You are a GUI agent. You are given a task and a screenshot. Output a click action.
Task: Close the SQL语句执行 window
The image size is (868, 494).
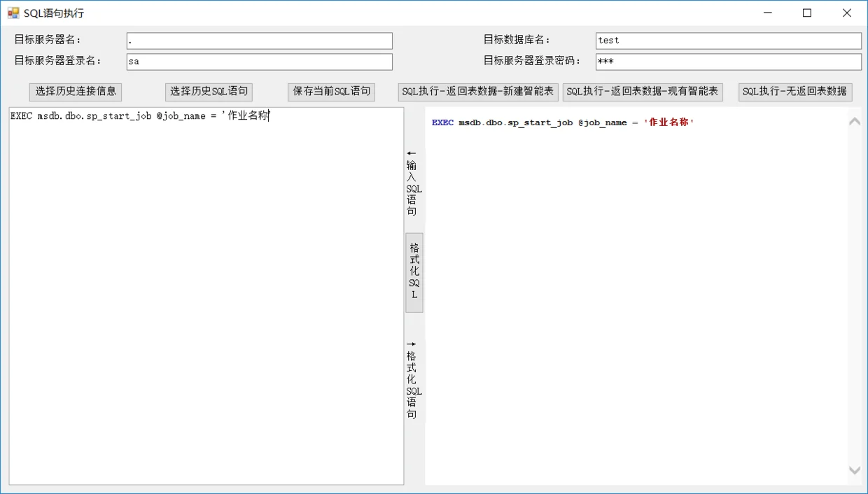(847, 13)
